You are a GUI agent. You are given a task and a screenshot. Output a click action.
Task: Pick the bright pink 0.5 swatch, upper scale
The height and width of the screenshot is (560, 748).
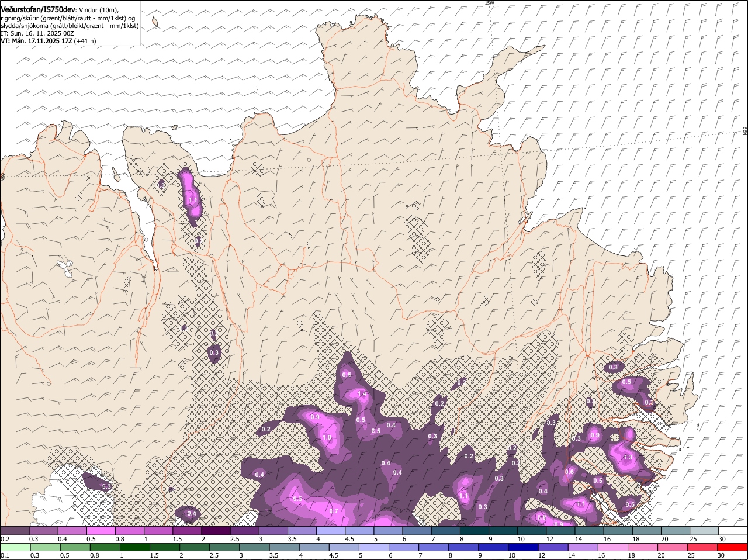(x=101, y=530)
